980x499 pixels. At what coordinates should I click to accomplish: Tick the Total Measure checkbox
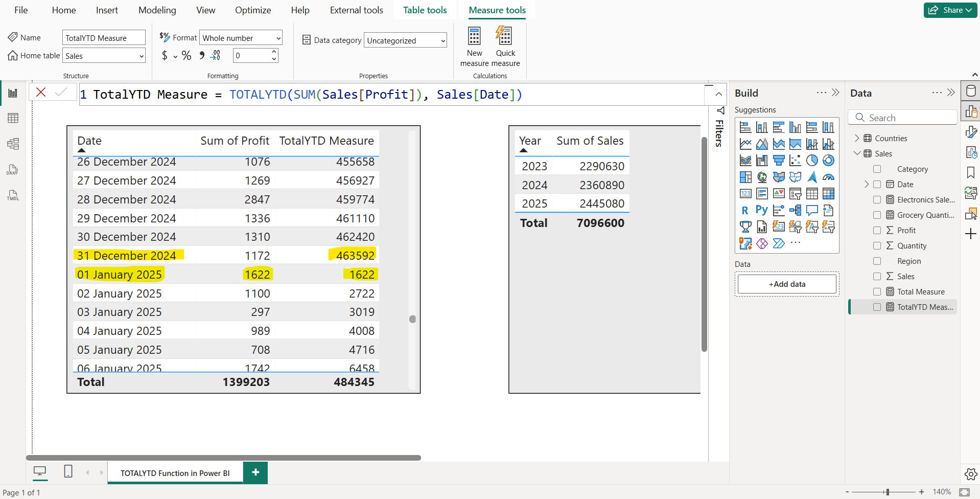tap(877, 291)
